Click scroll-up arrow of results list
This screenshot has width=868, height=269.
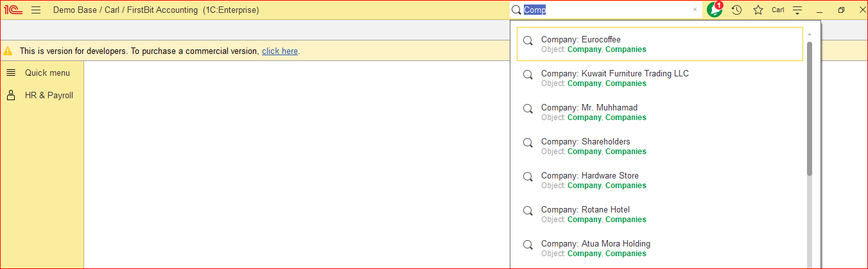pyautogui.click(x=810, y=34)
